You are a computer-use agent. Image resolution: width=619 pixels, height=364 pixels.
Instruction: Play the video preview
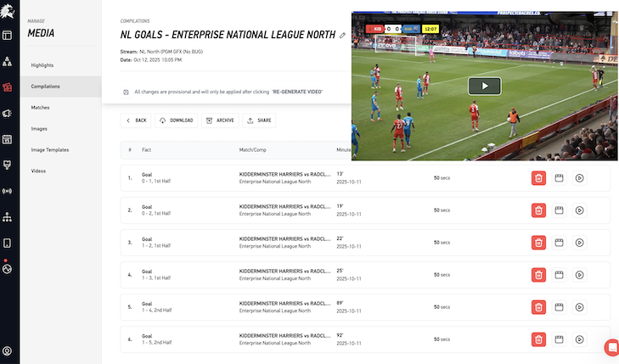(484, 86)
